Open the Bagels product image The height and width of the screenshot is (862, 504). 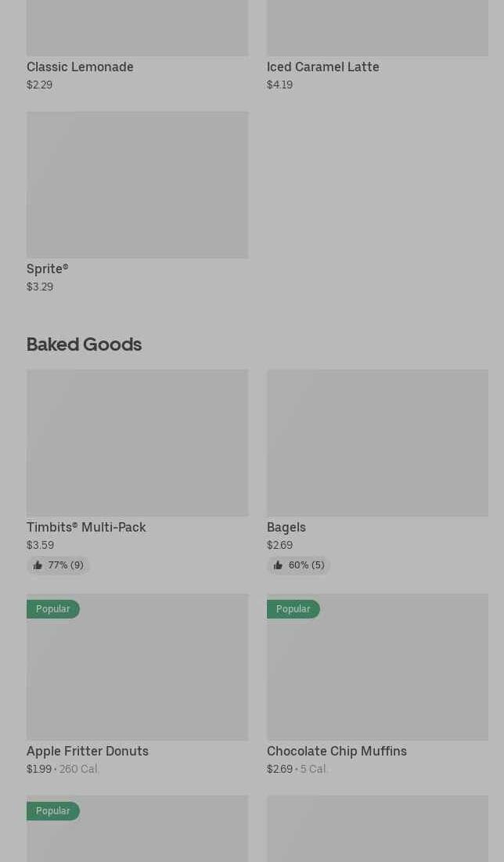click(x=377, y=442)
